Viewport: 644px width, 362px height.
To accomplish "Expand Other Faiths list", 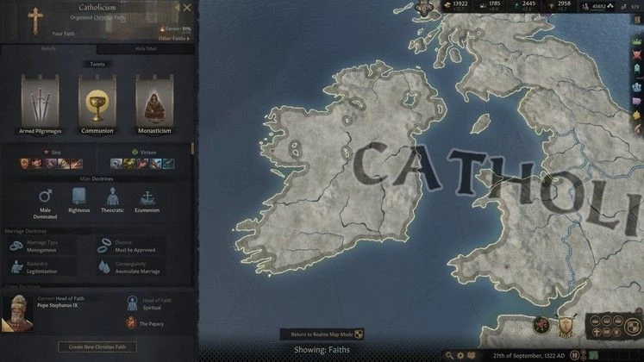I will click(174, 39).
